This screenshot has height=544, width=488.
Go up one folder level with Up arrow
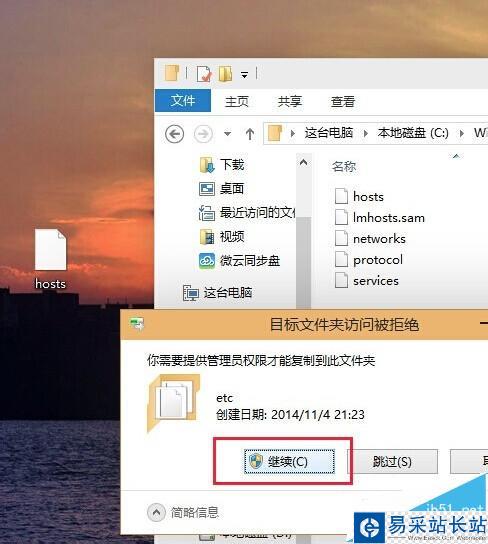click(250, 134)
